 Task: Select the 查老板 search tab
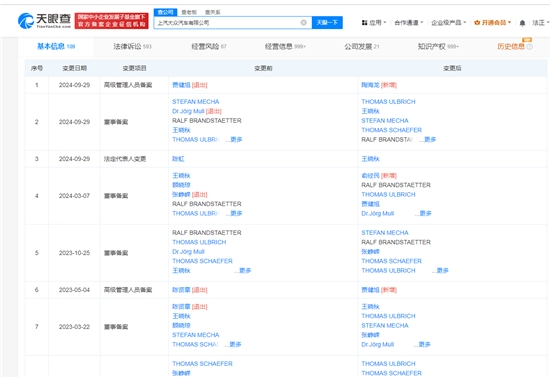189,12
